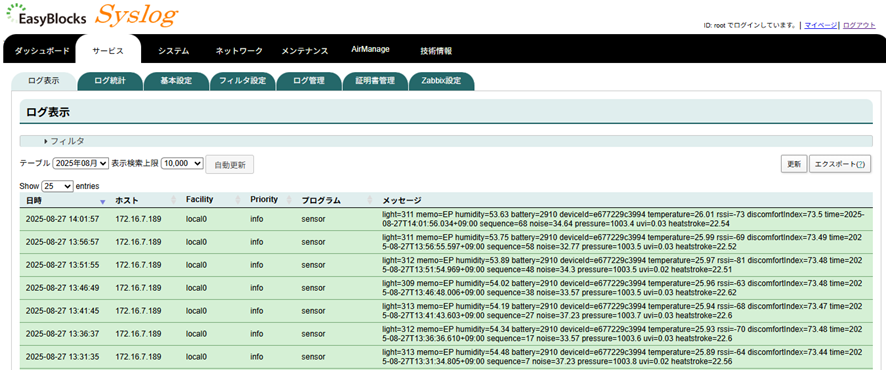Click message with sequence=17

(622, 334)
